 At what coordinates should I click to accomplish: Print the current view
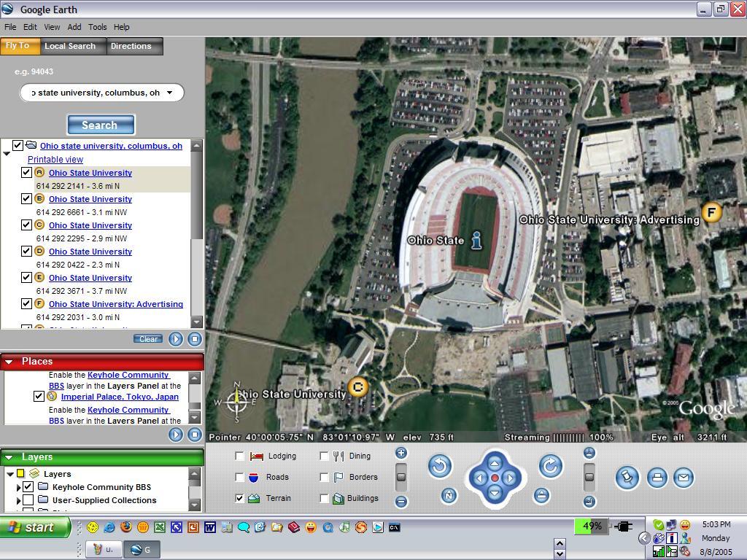click(657, 478)
